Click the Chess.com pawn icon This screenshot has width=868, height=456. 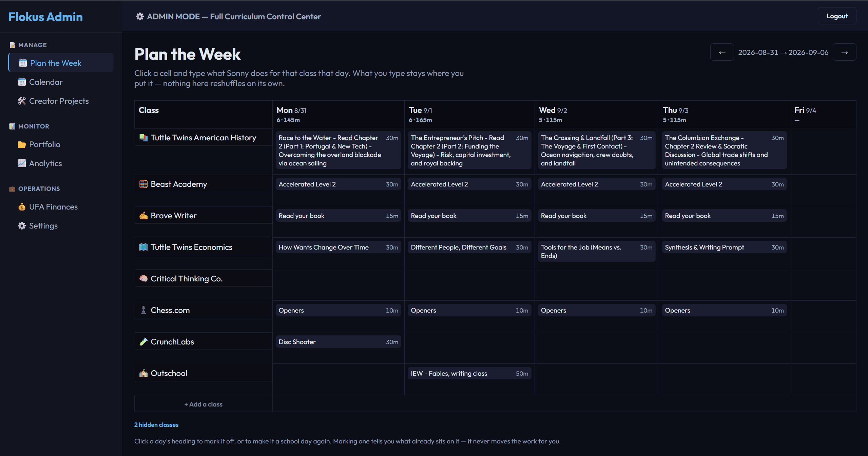[x=143, y=310]
